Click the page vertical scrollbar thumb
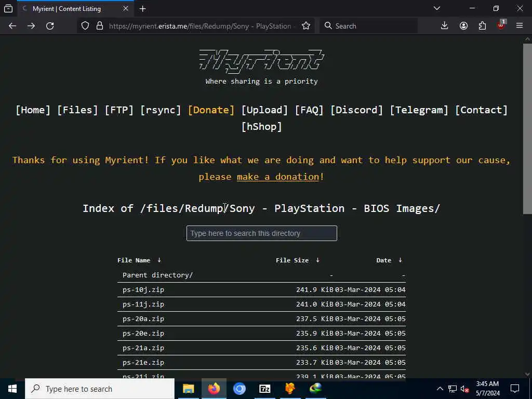This screenshot has height=399, width=532. point(527,129)
